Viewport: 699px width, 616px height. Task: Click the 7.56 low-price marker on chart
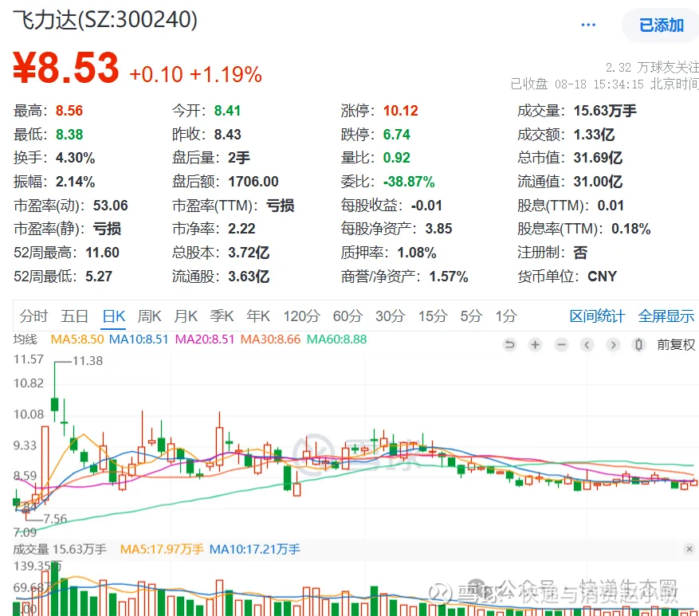[x=55, y=519]
